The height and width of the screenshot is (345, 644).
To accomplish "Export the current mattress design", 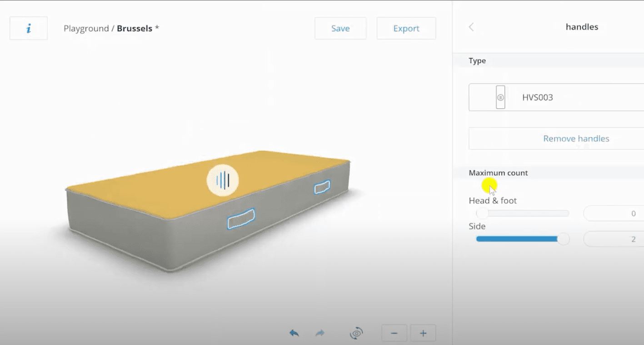I will [x=406, y=28].
